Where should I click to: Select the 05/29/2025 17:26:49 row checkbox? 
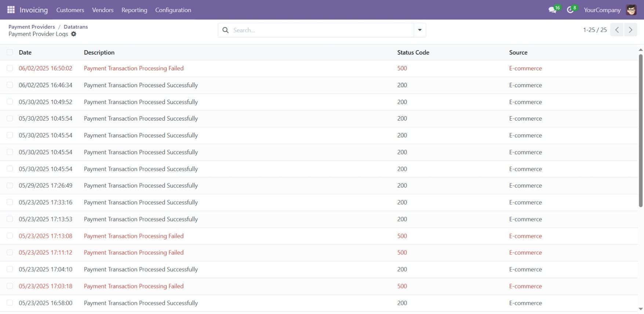pyautogui.click(x=10, y=185)
